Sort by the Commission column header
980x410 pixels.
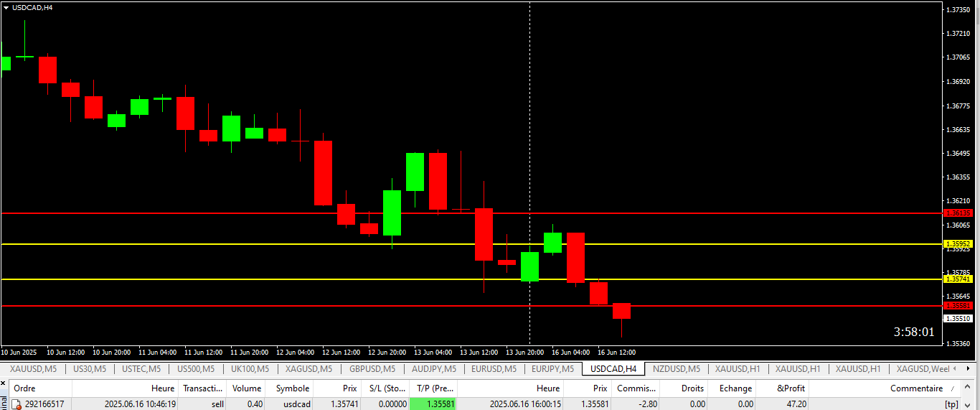tap(635, 388)
